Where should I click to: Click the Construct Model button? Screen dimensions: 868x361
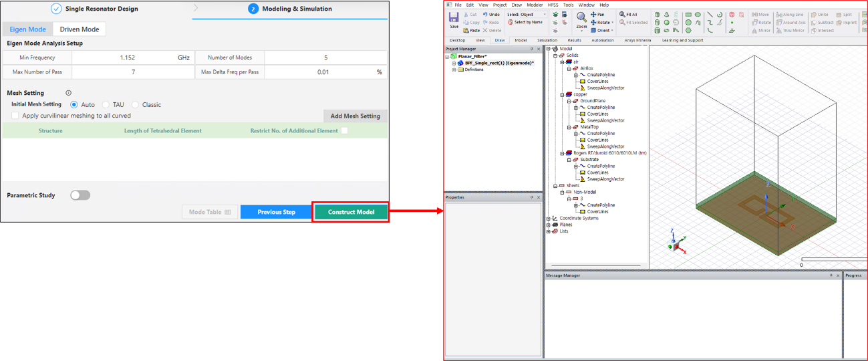[351, 212]
